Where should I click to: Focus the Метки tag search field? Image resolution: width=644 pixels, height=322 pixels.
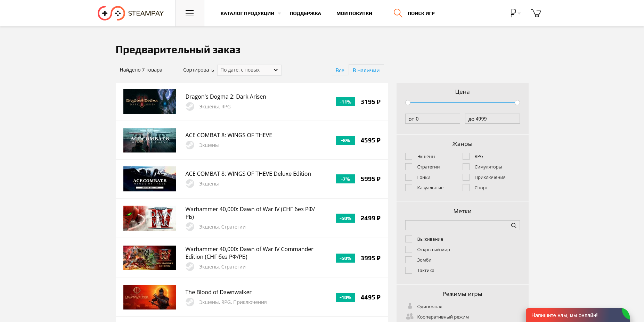click(462, 225)
